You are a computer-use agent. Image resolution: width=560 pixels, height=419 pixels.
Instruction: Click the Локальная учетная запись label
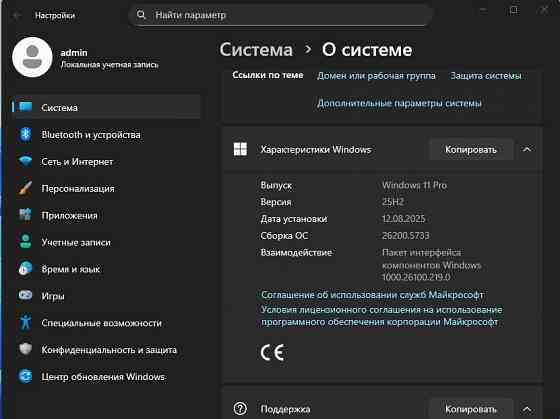coord(109,65)
